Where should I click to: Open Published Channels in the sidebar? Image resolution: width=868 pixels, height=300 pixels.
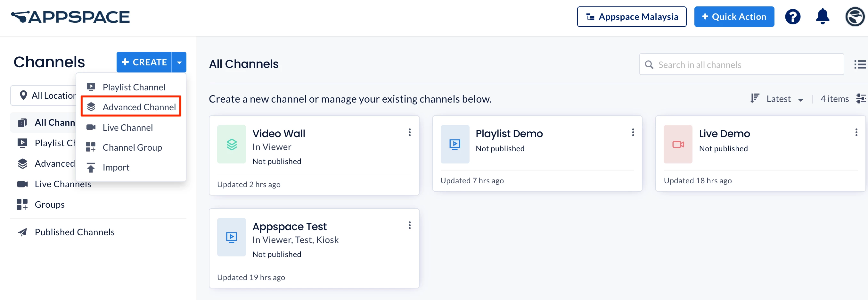(x=74, y=232)
